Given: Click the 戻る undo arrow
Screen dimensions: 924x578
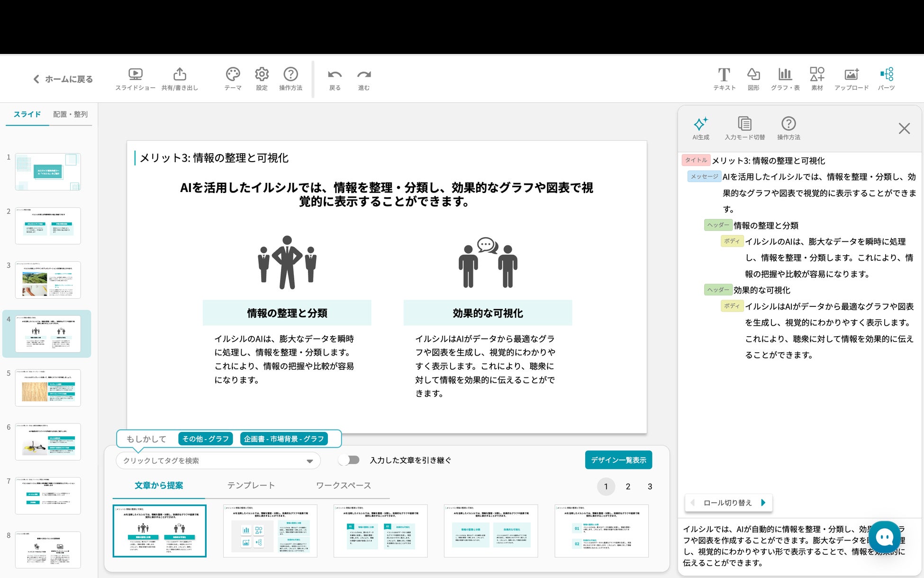Looking at the screenshot, I should coord(335,74).
